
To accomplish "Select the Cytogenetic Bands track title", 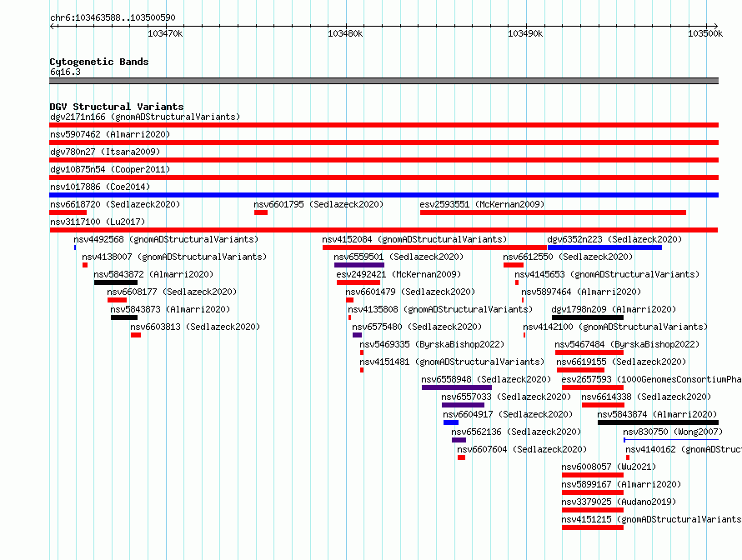I will point(99,62).
